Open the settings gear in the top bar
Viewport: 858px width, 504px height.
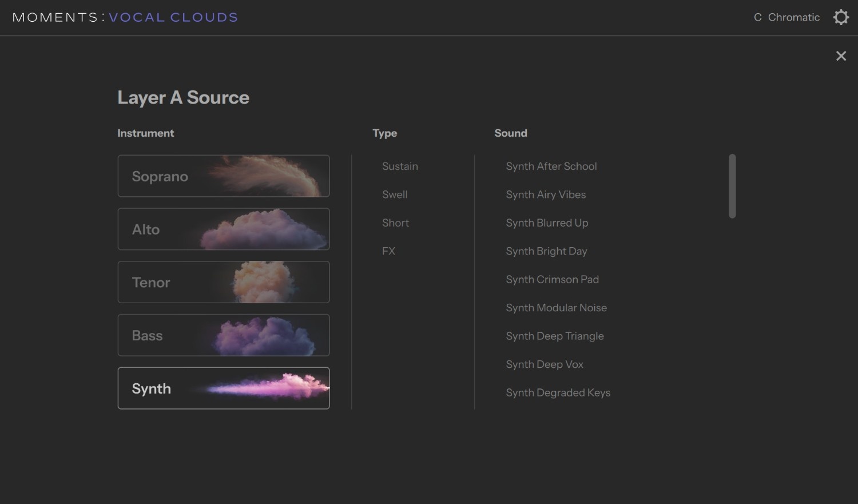[840, 17]
